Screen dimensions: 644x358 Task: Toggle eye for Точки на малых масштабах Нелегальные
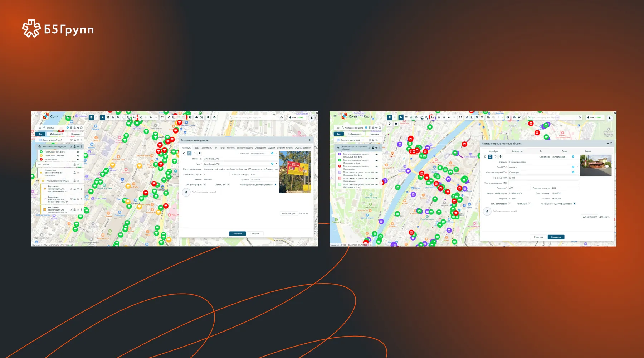376,166
